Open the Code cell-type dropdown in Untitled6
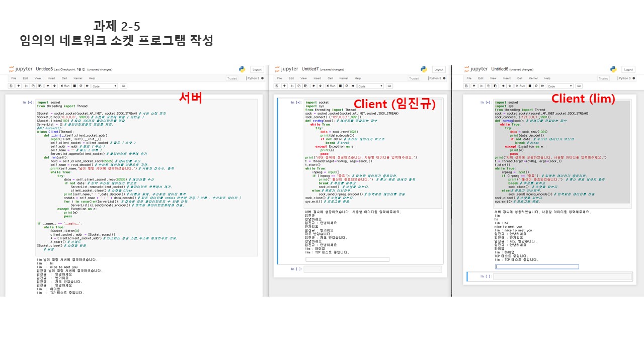 coord(560,86)
